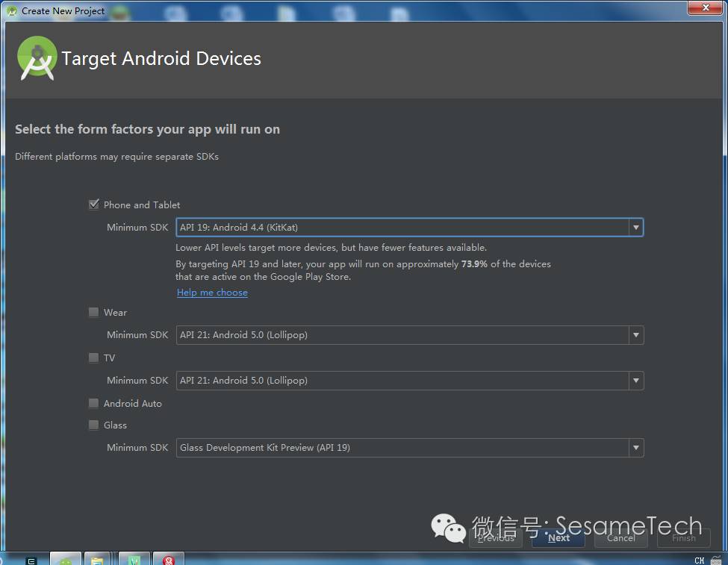Click the Create New Project window title
The height and width of the screenshot is (565, 728).
(x=63, y=10)
